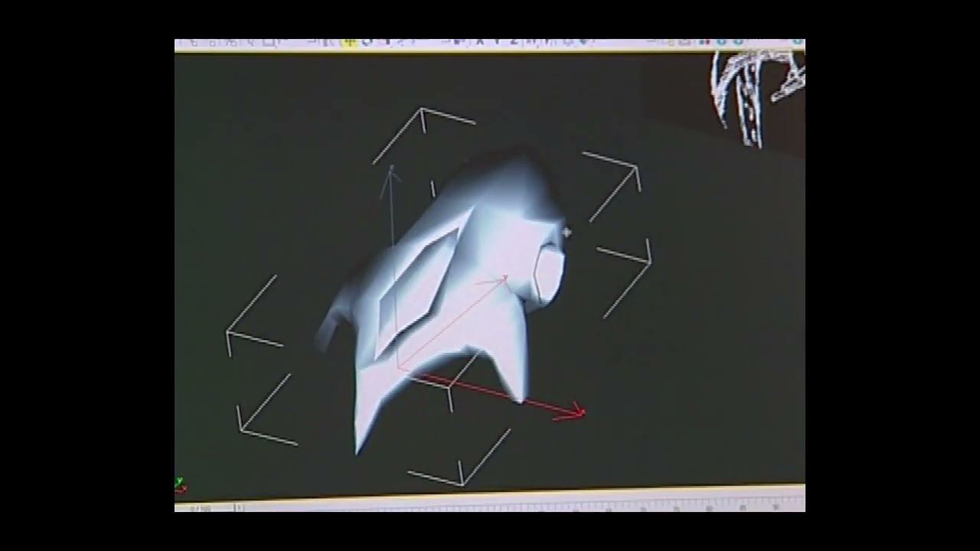980x551 pixels.
Task: Click the time slider frame counter
Action: tap(201, 507)
